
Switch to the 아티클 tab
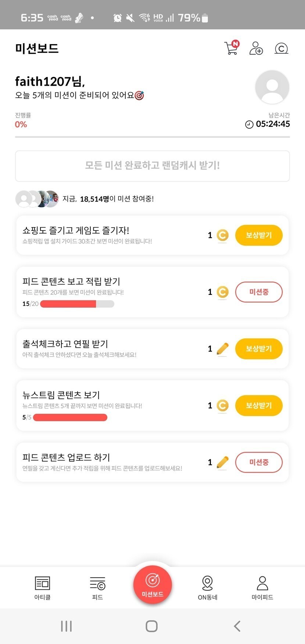(x=42, y=587)
